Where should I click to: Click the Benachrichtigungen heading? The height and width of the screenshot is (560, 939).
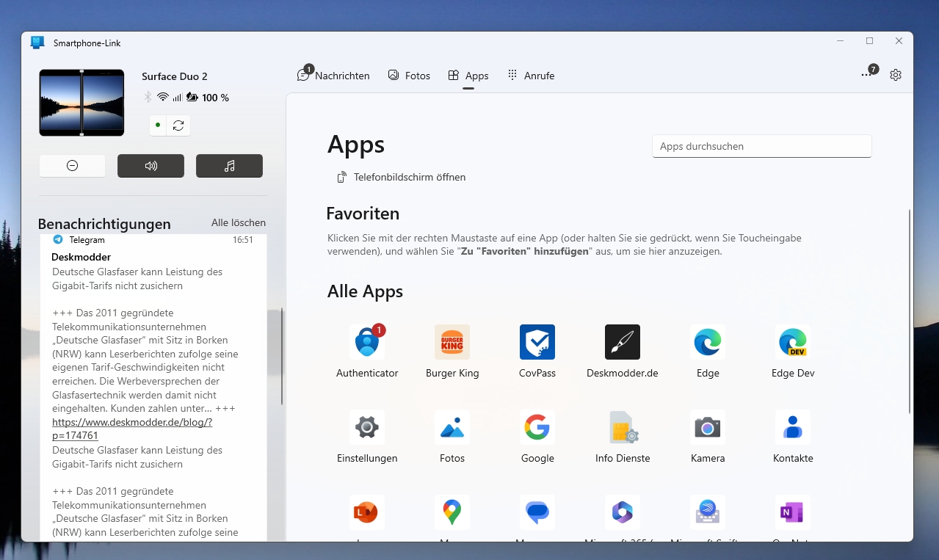point(104,224)
